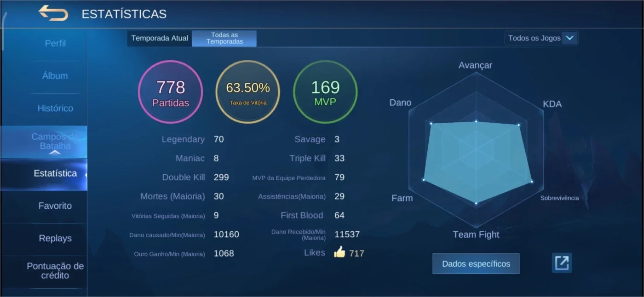Image resolution: width=644 pixels, height=297 pixels.
Task: Switch to the Temporada Atual tab
Action: (x=160, y=38)
